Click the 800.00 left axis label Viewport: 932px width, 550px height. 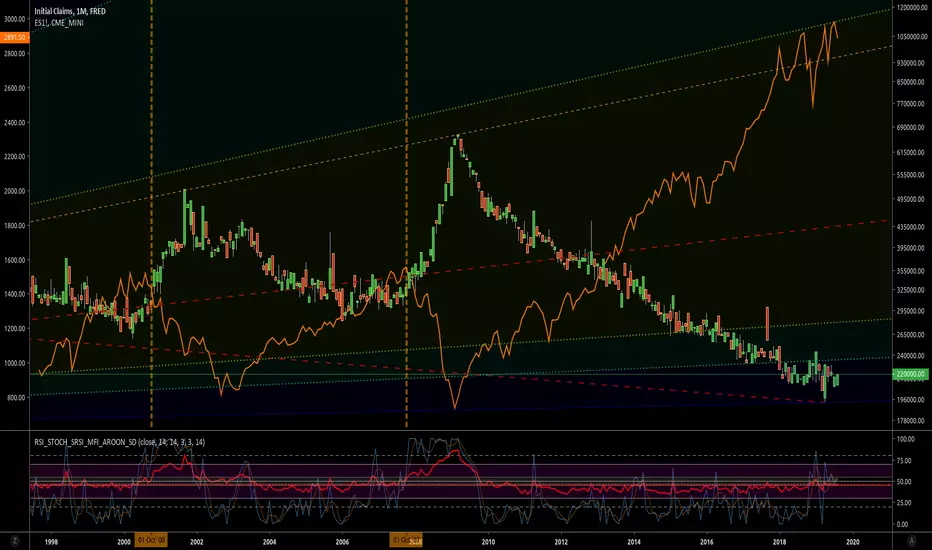16,397
